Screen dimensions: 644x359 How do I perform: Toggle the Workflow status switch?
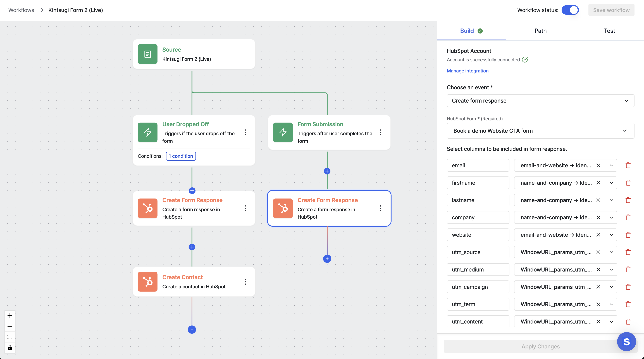(x=570, y=10)
